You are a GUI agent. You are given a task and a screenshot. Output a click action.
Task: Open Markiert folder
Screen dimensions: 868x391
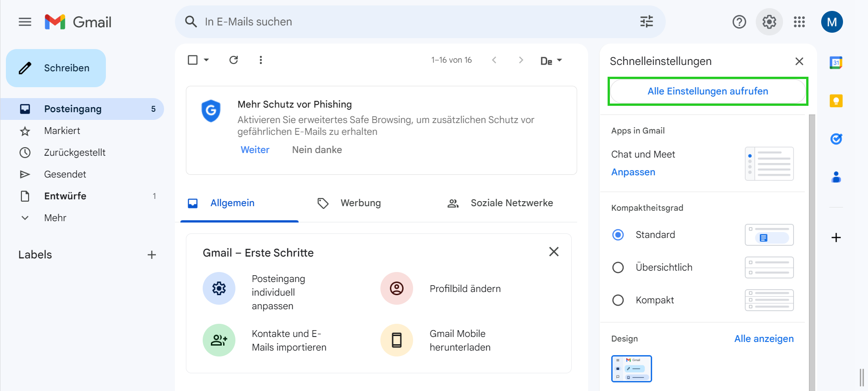click(x=82, y=131)
